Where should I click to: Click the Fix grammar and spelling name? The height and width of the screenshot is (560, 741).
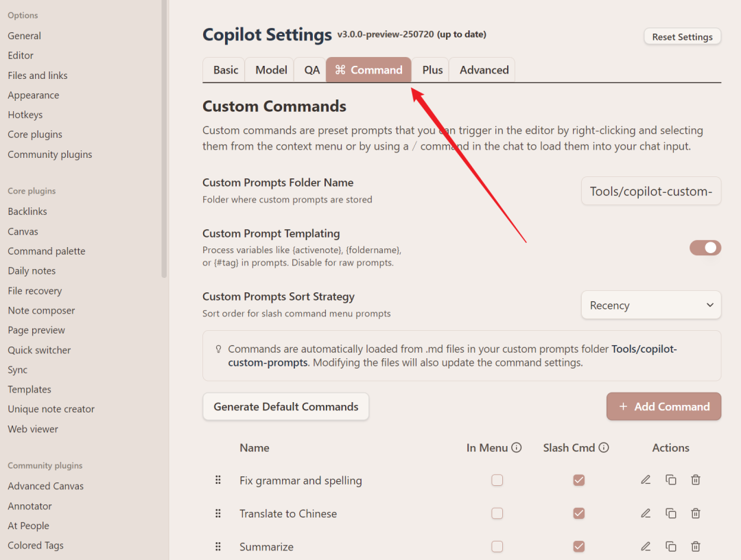(x=301, y=480)
